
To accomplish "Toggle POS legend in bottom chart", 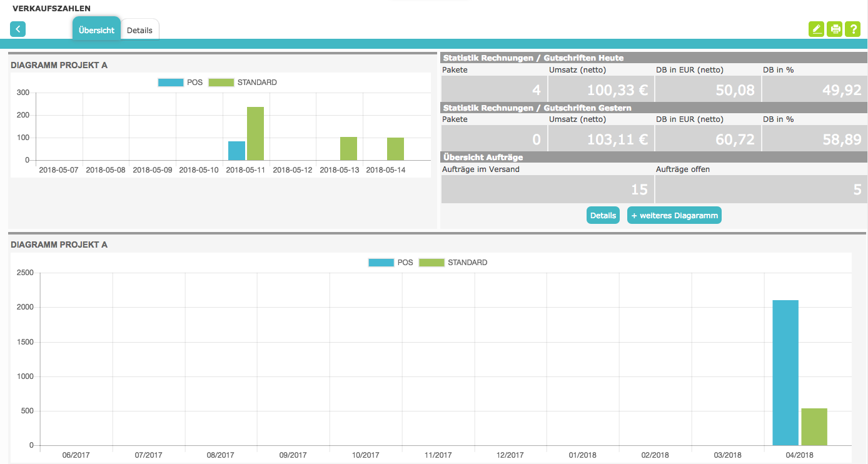I will (x=391, y=263).
